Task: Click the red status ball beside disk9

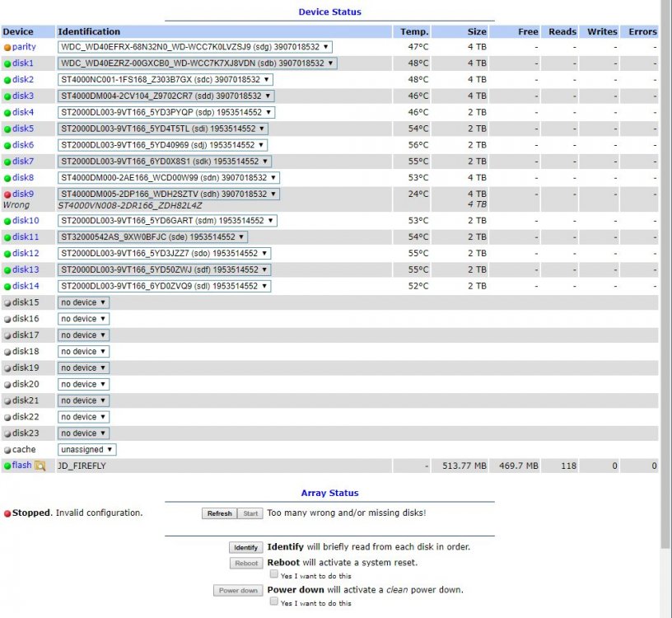Action: tap(7, 194)
